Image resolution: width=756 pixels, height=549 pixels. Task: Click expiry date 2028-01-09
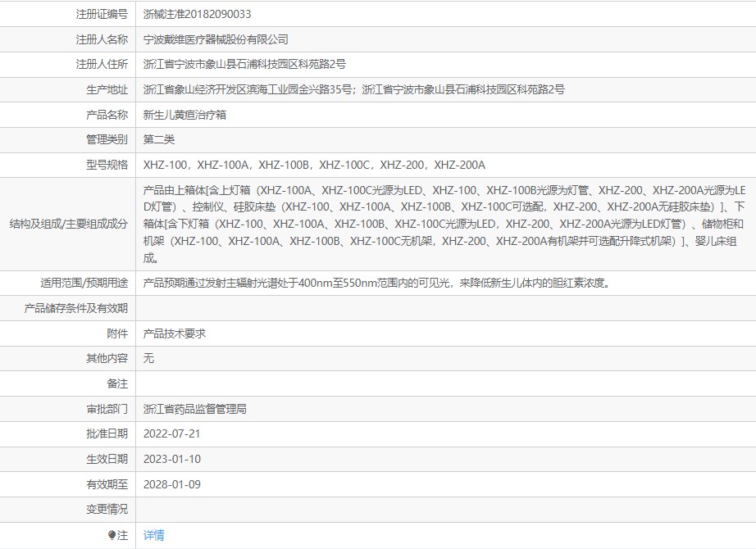172,484
